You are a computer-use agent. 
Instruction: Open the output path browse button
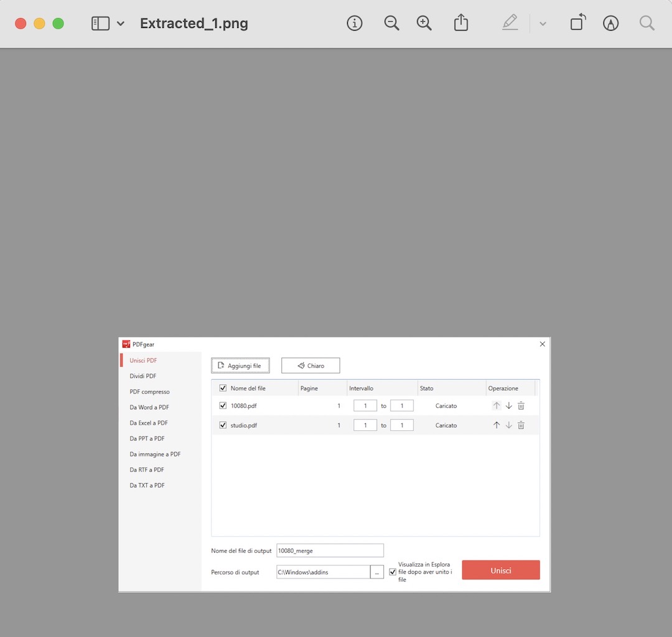(376, 572)
